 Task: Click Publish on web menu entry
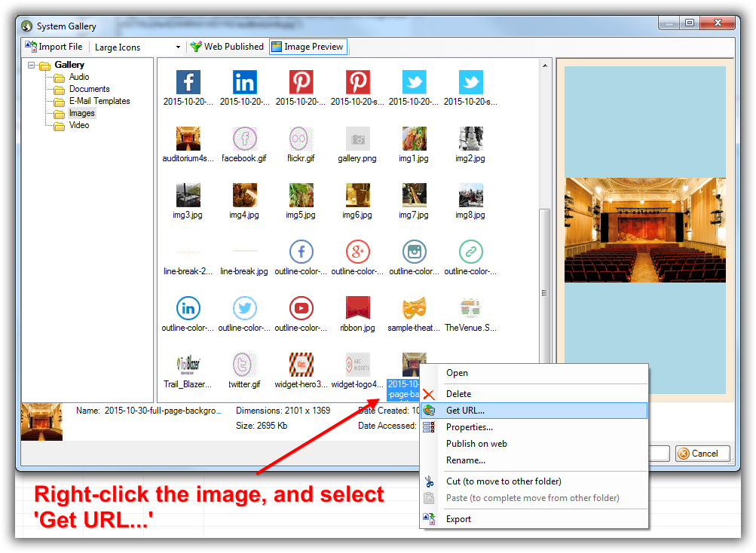(476, 444)
